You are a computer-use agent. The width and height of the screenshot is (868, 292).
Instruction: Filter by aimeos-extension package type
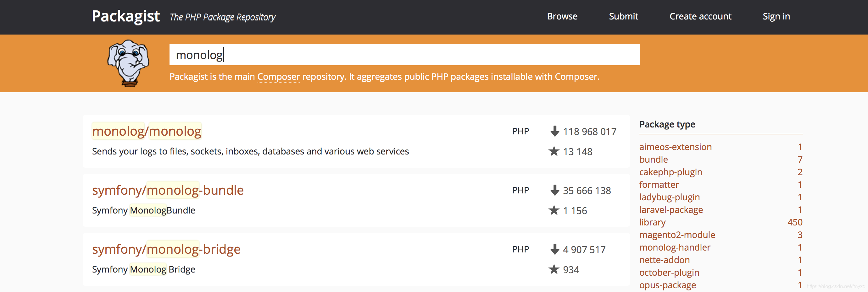pos(675,147)
